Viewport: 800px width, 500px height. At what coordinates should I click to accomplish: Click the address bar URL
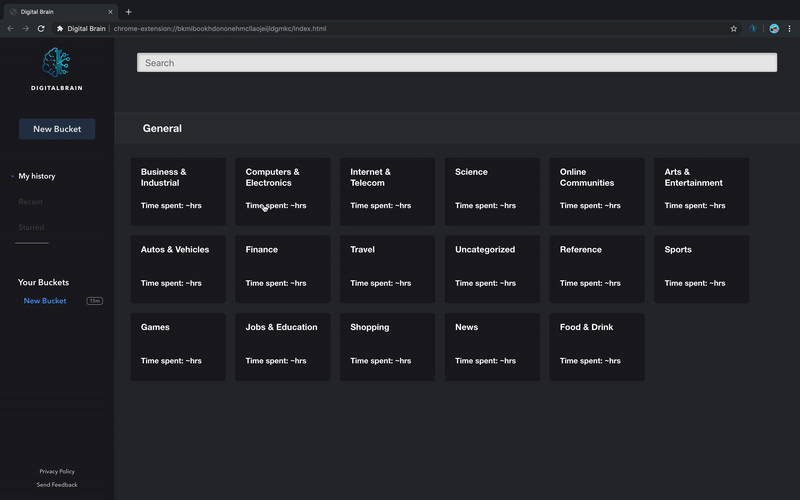coord(220,29)
